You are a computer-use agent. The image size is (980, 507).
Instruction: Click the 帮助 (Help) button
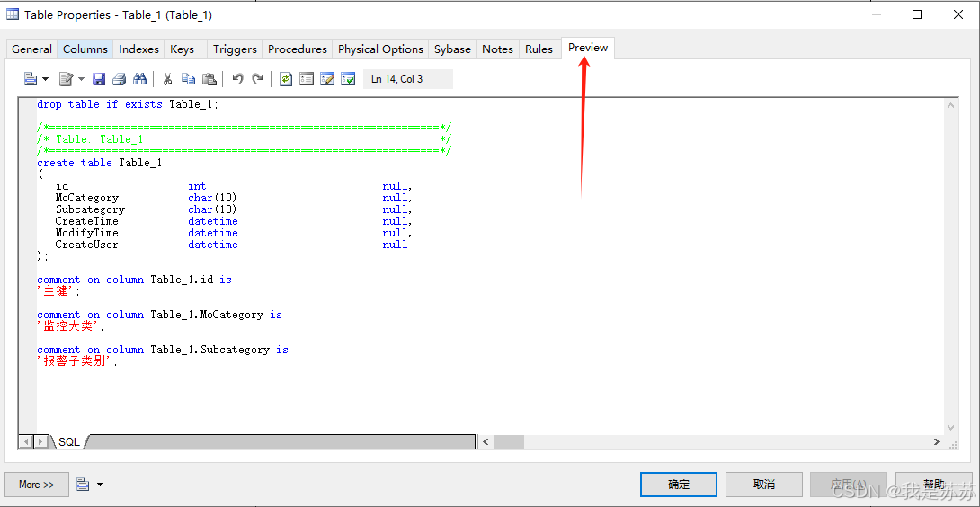pyautogui.click(x=934, y=485)
